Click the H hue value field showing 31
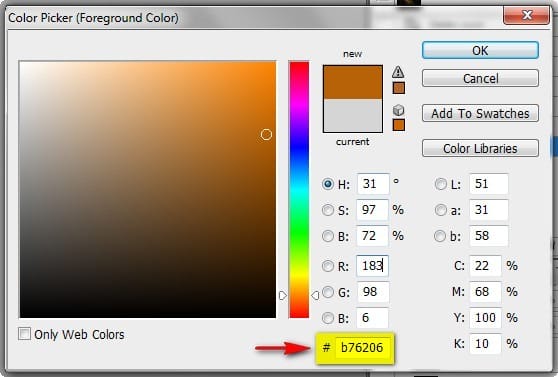The height and width of the screenshot is (377, 558). [x=373, y=184]
